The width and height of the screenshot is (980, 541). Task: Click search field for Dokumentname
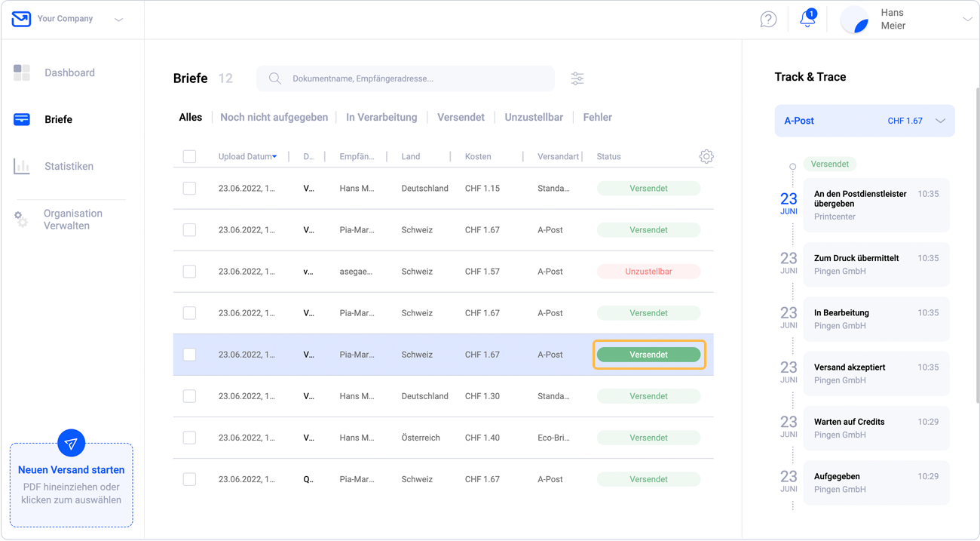[406, 78]
